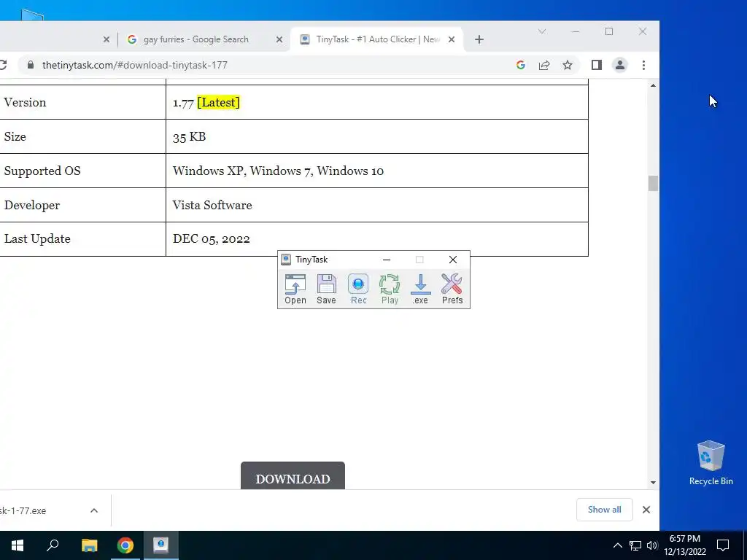The image size is (747, 560).
Task: Close the TinyTask browser tab
Action: 452,39
